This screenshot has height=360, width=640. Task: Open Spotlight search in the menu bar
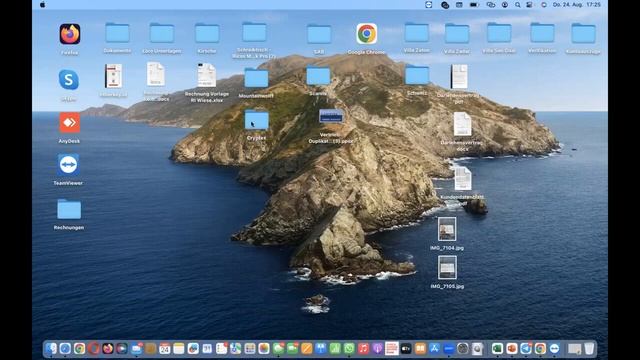(x=518, y=5)
